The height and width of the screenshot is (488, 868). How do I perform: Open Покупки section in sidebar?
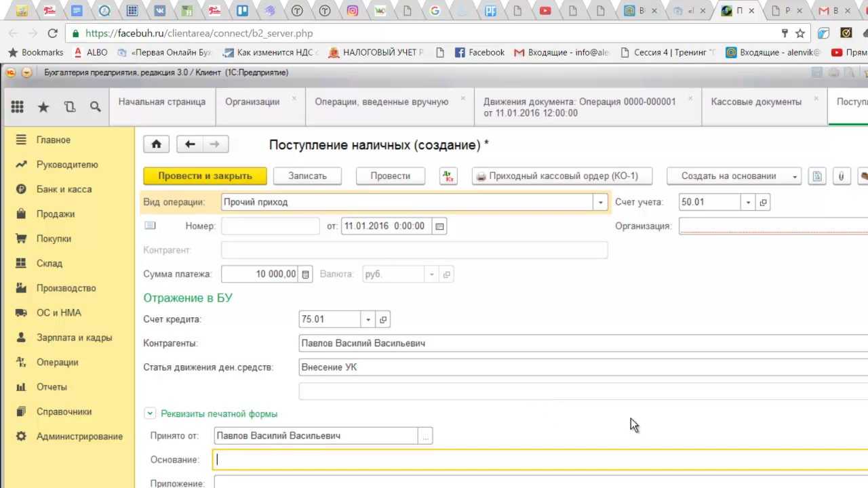[54, 239]
